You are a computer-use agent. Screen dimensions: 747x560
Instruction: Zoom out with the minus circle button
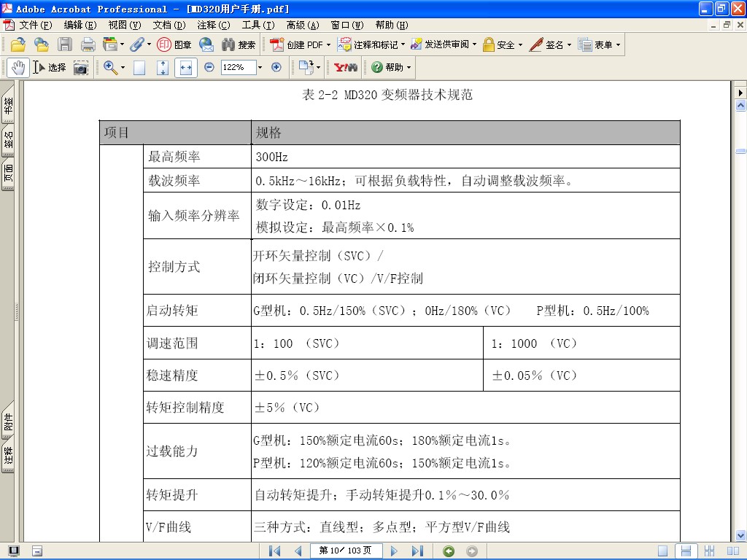[209, 67]
